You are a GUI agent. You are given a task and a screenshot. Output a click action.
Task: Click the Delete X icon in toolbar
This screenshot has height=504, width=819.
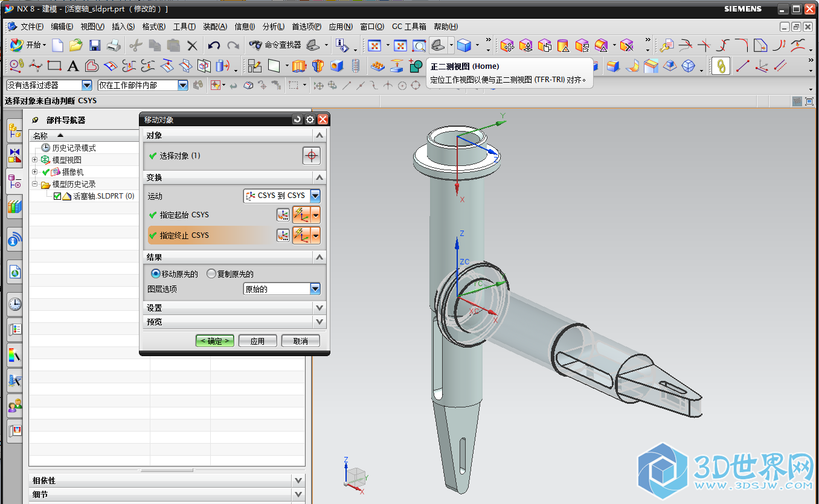[192, 45]
